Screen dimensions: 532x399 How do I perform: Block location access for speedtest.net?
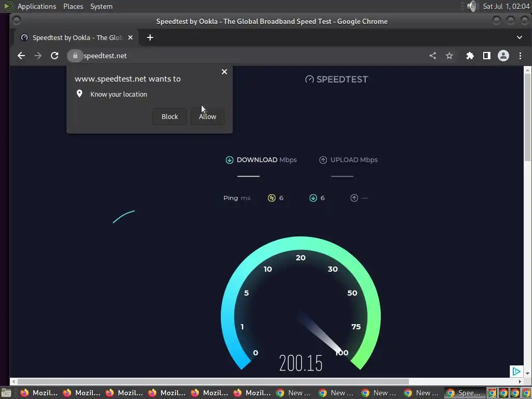click(169, 116)
